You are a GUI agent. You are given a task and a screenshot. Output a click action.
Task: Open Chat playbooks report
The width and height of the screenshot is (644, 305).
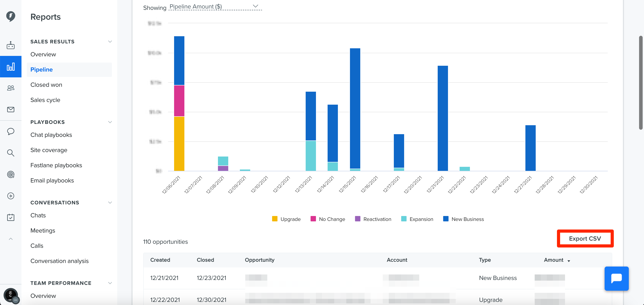51,135
